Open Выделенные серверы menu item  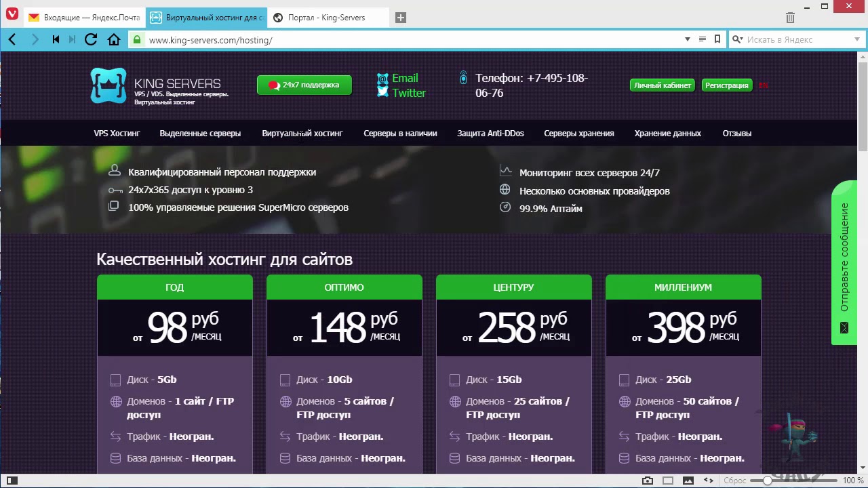200,134
